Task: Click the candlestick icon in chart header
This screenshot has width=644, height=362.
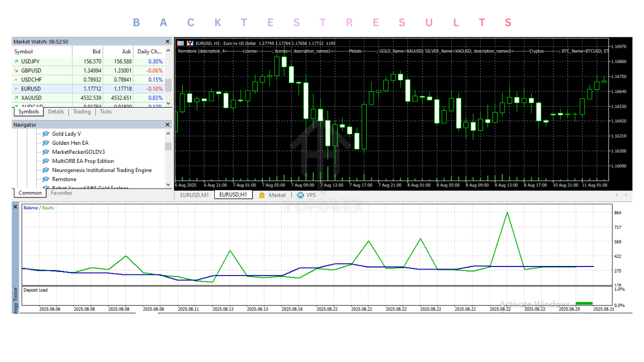Action: click(x=189, y=43)
